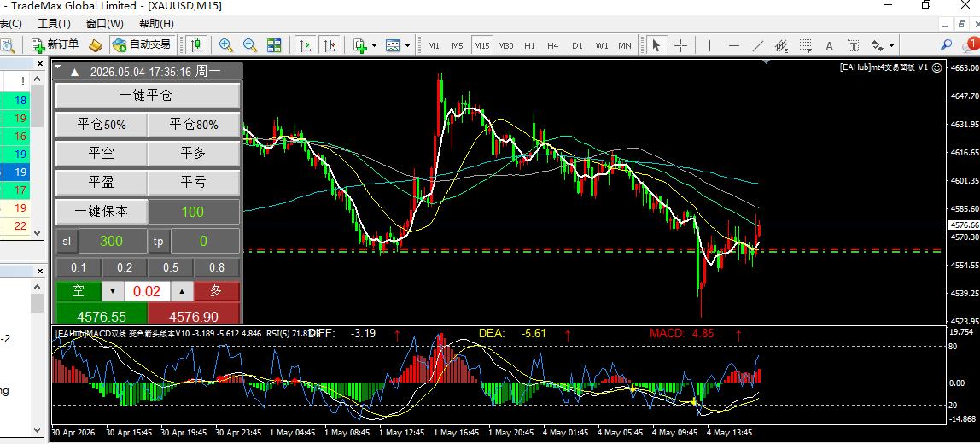980x444 pixels.
Task: Open the arrows objects tool
Action: coord(877,45)
